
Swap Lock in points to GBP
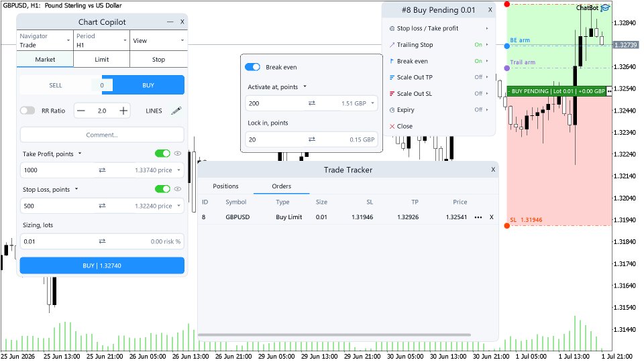312,139
